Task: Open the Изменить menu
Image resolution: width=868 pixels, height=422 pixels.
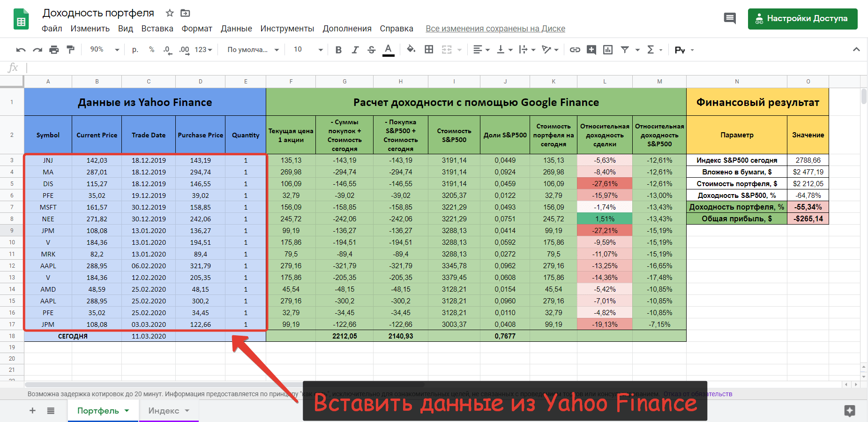Action: [x=90, y=29]
